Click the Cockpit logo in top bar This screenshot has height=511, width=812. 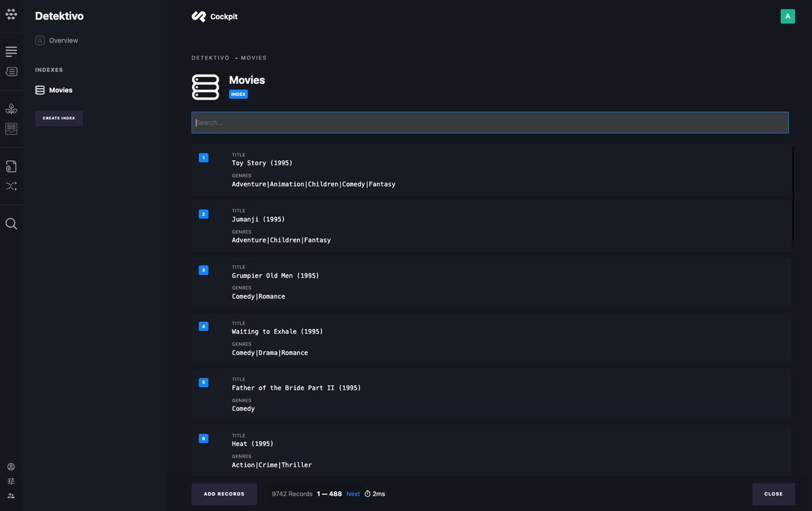198,16
